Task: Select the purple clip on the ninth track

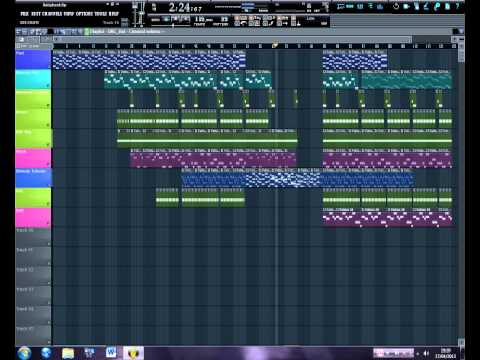Action: pos(387,217)
